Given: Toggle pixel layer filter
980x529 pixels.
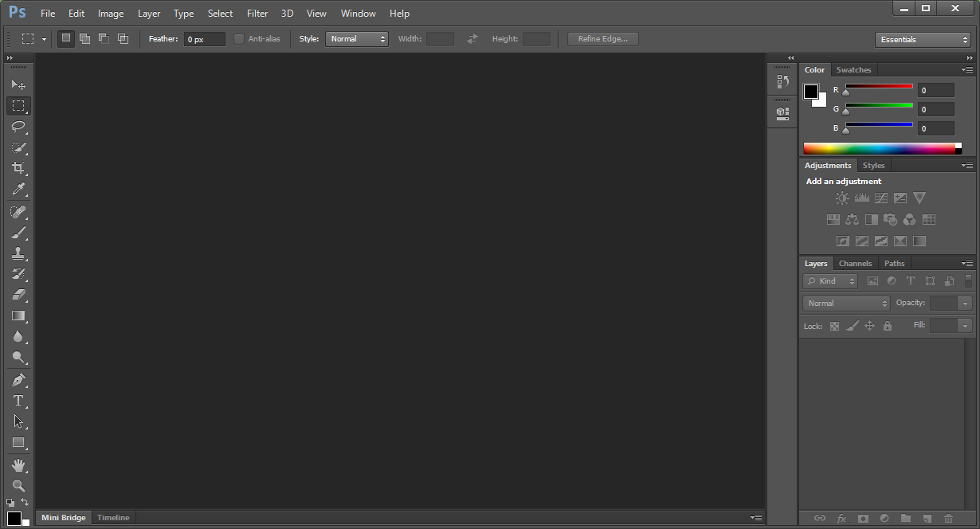Looking at the screenshot, I should (x=872, y=281).
